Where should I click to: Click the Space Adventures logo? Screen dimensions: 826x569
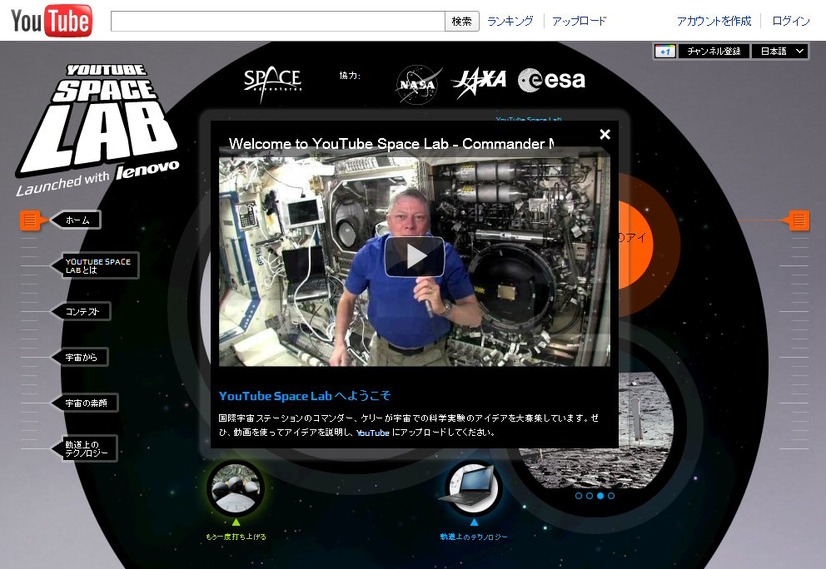[272, 82]
